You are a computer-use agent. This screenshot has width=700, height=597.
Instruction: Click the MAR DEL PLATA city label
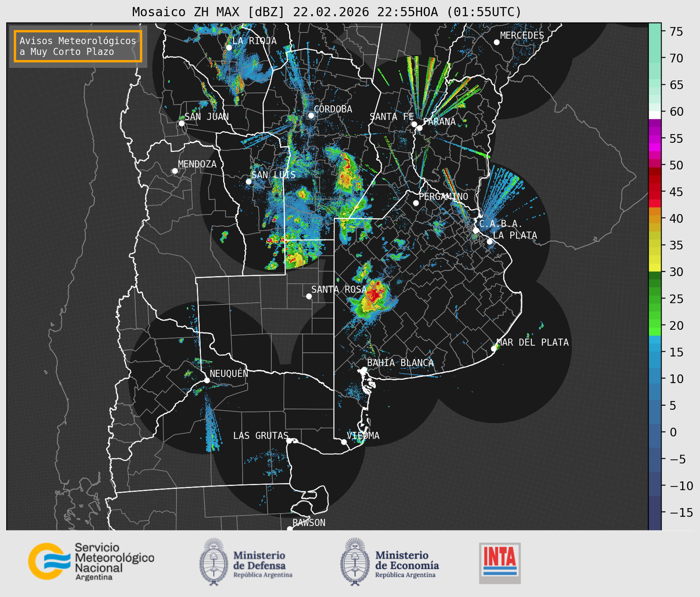(x=532, y=343)
